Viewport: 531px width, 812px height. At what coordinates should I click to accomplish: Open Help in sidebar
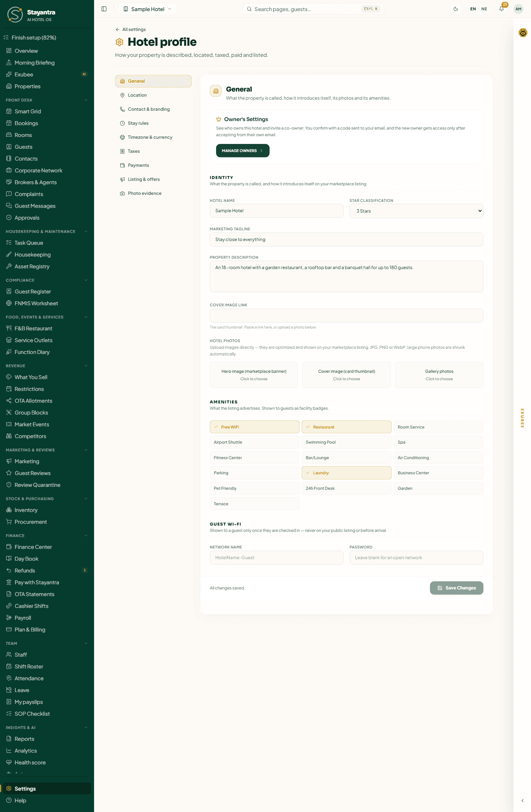47,801
